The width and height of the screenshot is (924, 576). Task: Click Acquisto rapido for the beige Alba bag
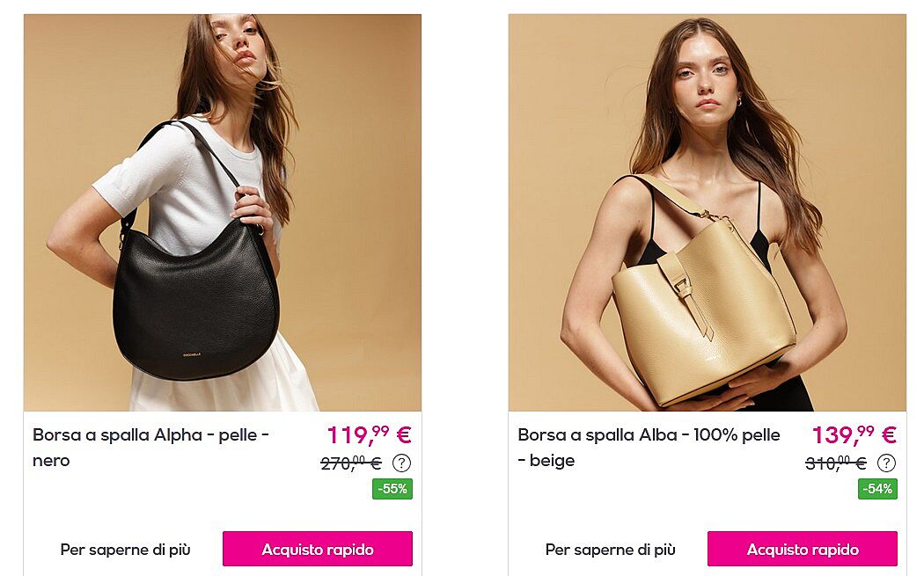click(803, 549)
